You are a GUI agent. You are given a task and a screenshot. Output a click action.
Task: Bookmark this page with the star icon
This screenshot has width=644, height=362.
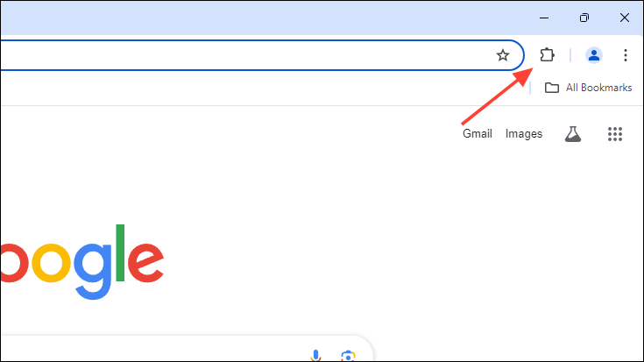pos(503,55)
